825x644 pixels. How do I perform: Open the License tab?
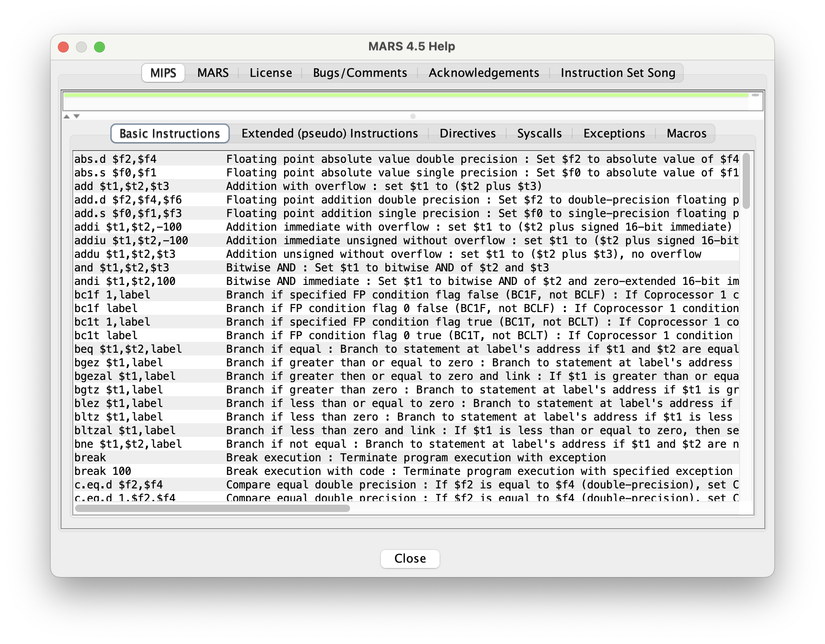270,73
